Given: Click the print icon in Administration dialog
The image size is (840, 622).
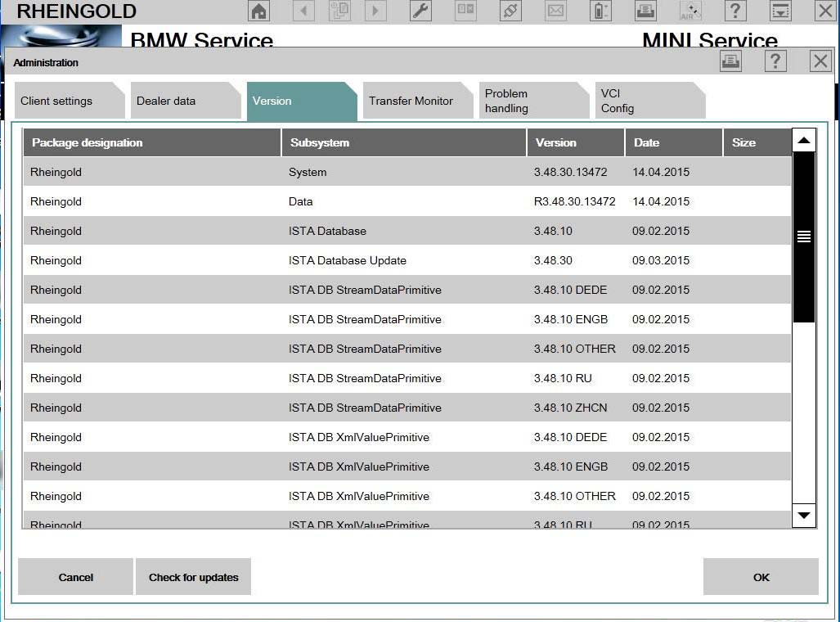Looking at the screenshot, I should pyautogui.click(x=730, y=61).
